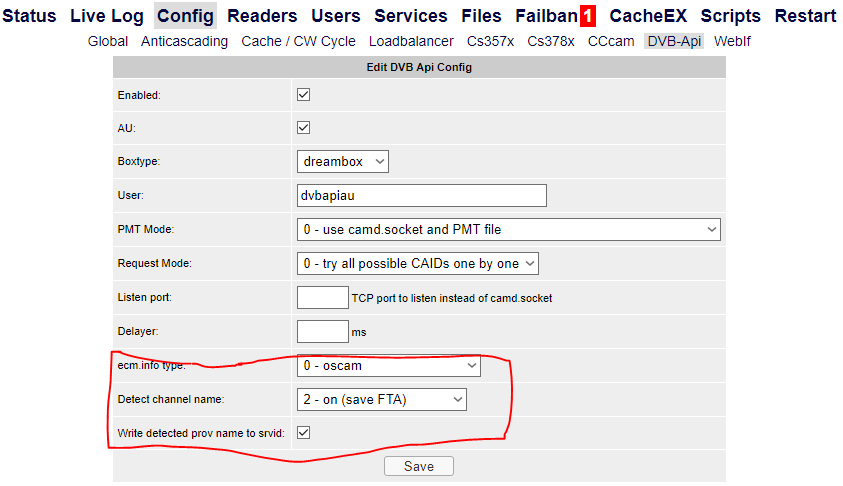Expand the PMT Mode dropdown
Viewport: 843px width, 486px height.
pyautogui.click(x=509, y=230)
